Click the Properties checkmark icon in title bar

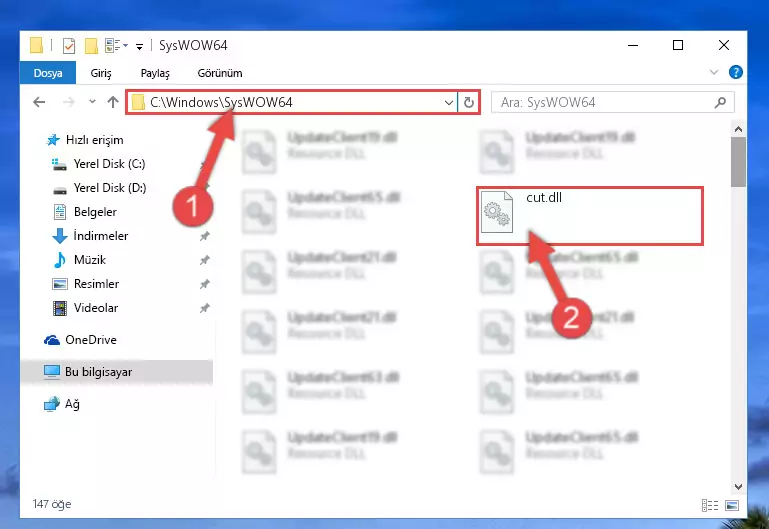click(x=69, y=46)
